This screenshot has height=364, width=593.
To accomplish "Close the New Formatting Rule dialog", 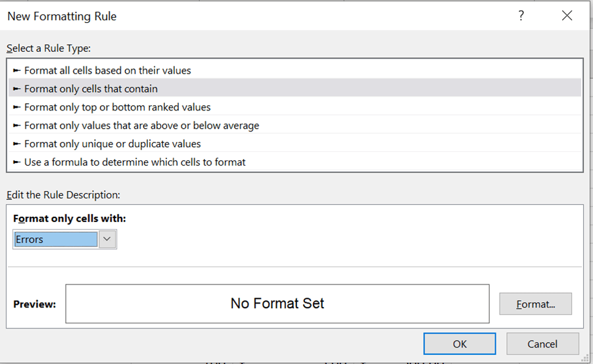I will tap(567, 16).
